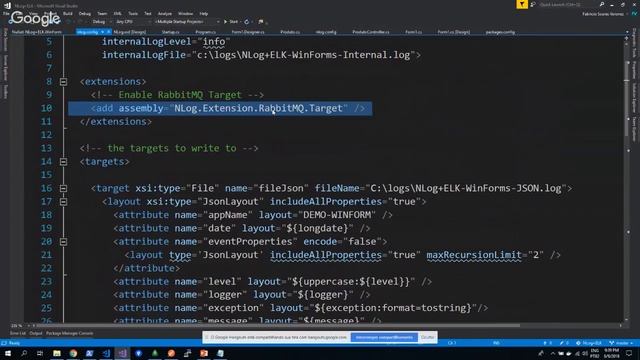640x360 pixels.
Task: Collapse the extensions node on line 8
Action: coord(63,82)
